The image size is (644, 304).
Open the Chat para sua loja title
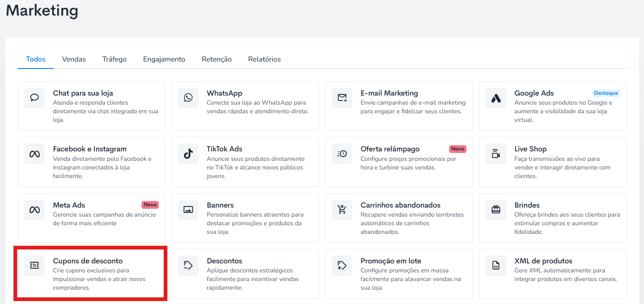83,93
